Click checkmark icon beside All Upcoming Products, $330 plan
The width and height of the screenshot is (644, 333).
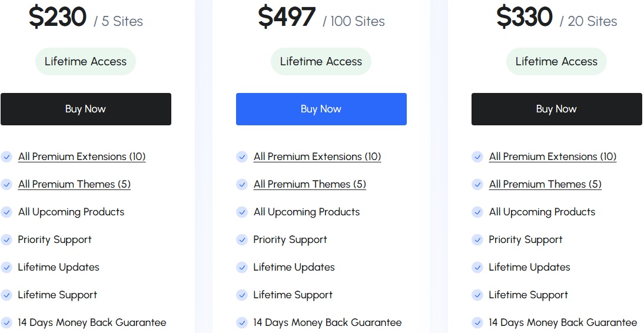477,212
